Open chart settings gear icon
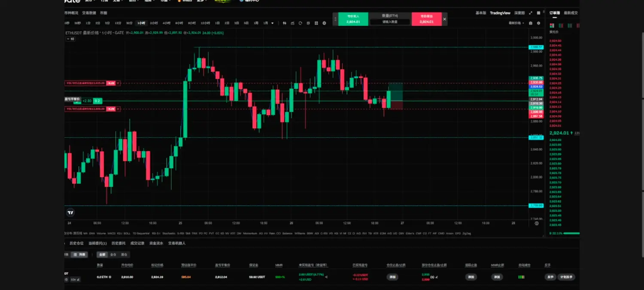644x290 pixels. 538,23
